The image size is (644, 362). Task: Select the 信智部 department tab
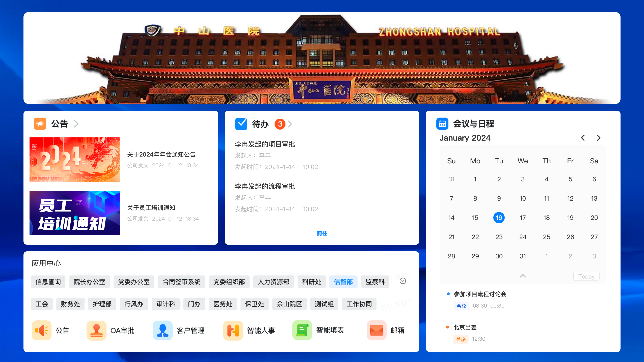click(x=343, y=282)
